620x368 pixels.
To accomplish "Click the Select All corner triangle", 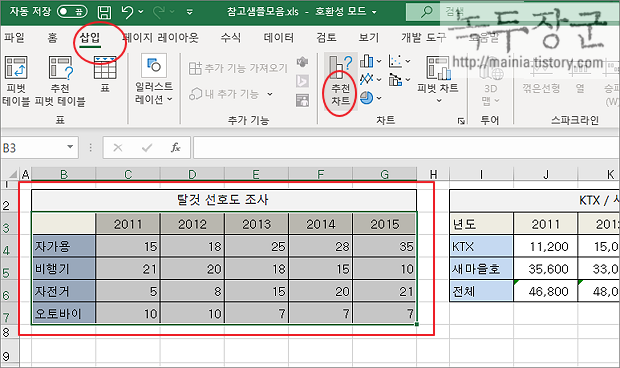I will (x=13, y=174).
